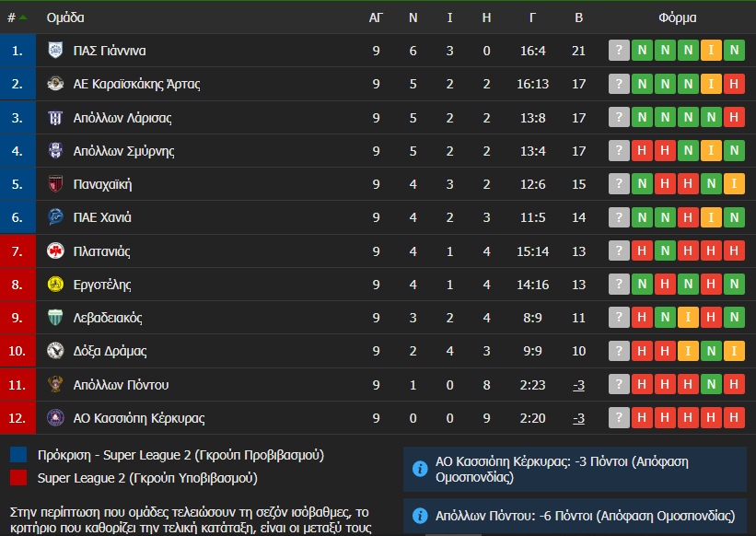Sort standings by Β points column
756x536 pixels.
(x=578, y=17)
